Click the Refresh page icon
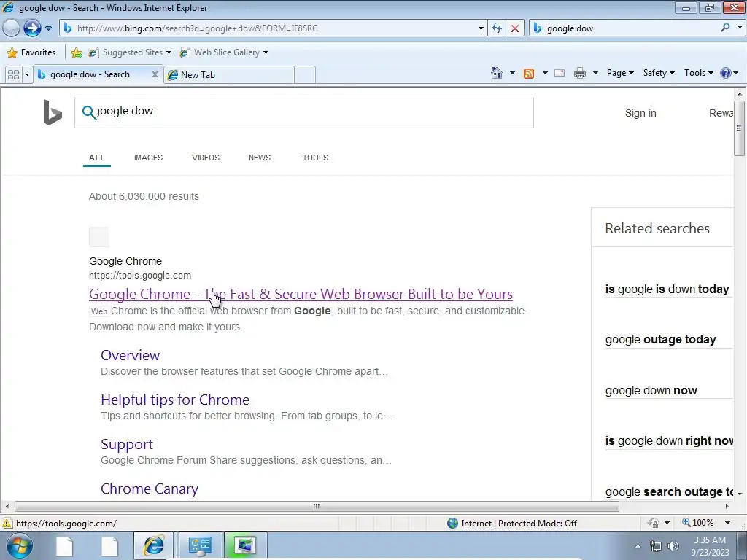 pyautogui.click(x=497, y=28)
